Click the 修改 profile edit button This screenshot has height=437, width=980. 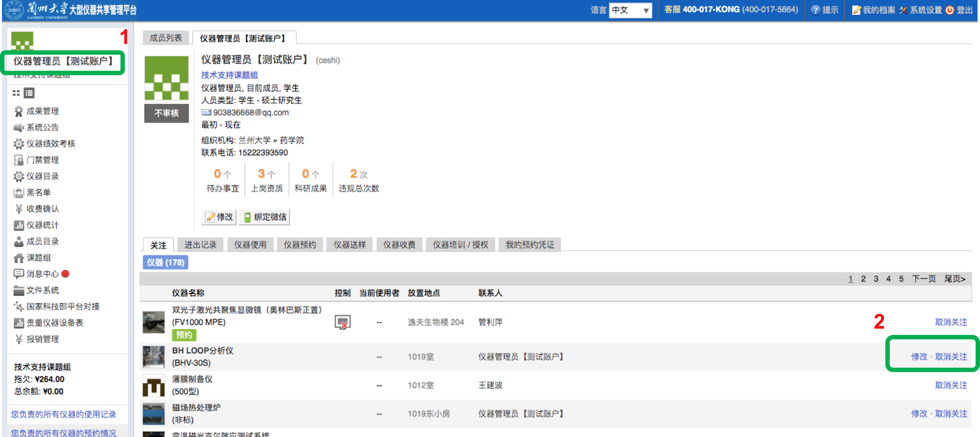point(219,217)
